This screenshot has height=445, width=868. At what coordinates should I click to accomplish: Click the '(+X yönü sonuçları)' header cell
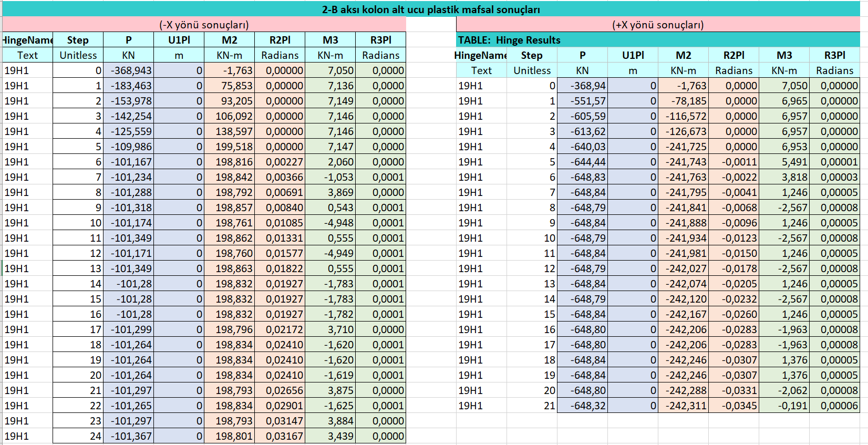(658, 25)
